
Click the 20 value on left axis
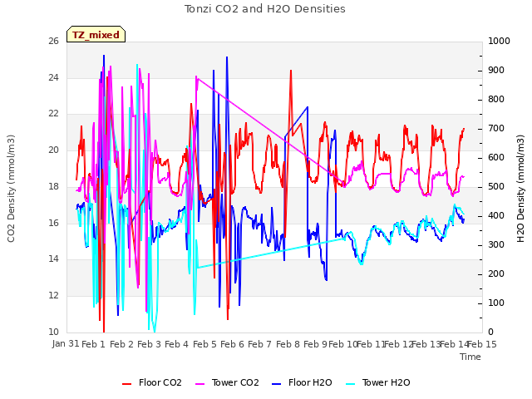click(x=53, y=150)
